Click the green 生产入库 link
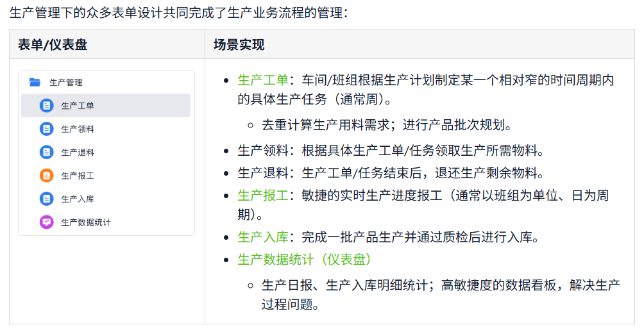Image resolution: width=644 pixels, height=334 pixels. tap(263, 237)
